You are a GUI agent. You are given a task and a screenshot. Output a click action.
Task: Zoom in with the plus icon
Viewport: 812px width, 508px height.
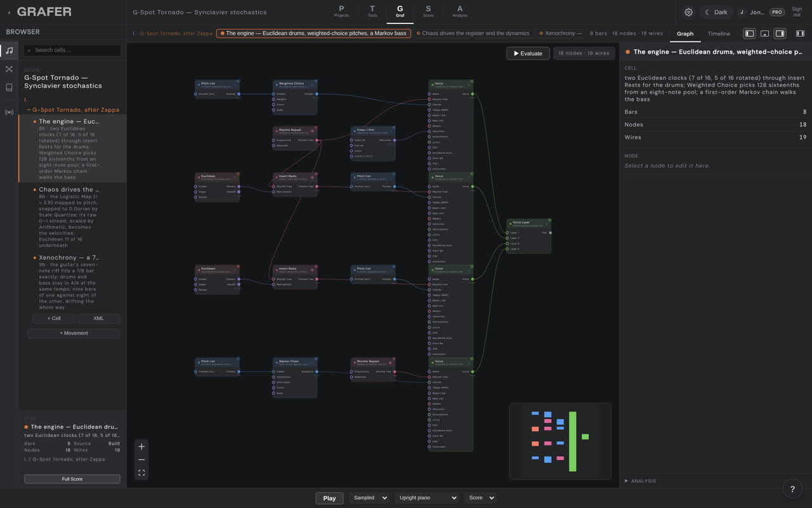coord(141,446)
